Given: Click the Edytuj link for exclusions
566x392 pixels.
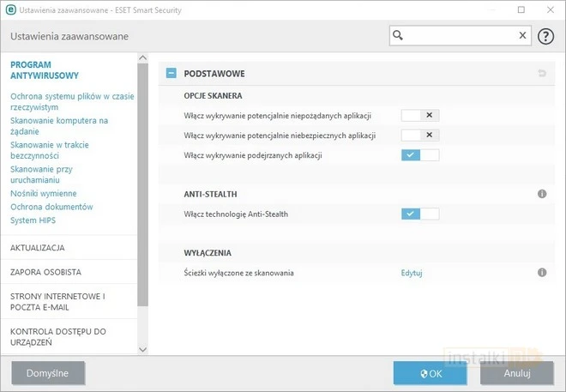Looking at the screenshot, I should [x=412, y=273].
